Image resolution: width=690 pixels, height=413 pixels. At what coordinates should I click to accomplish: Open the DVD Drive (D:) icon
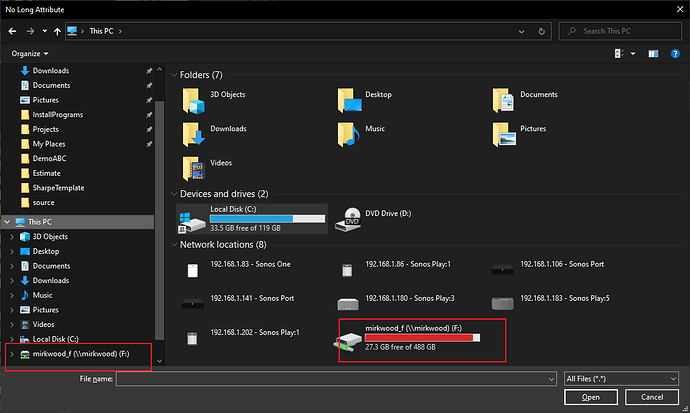pyautogui.click(x=352, y=217)
